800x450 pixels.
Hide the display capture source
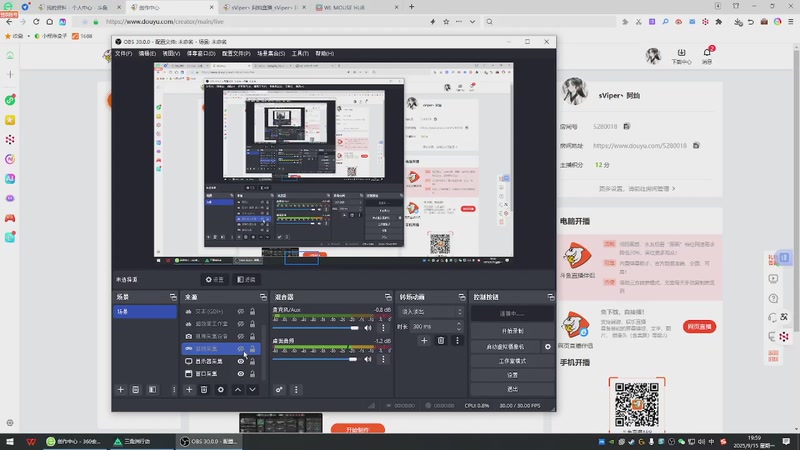tap(240, 361)
